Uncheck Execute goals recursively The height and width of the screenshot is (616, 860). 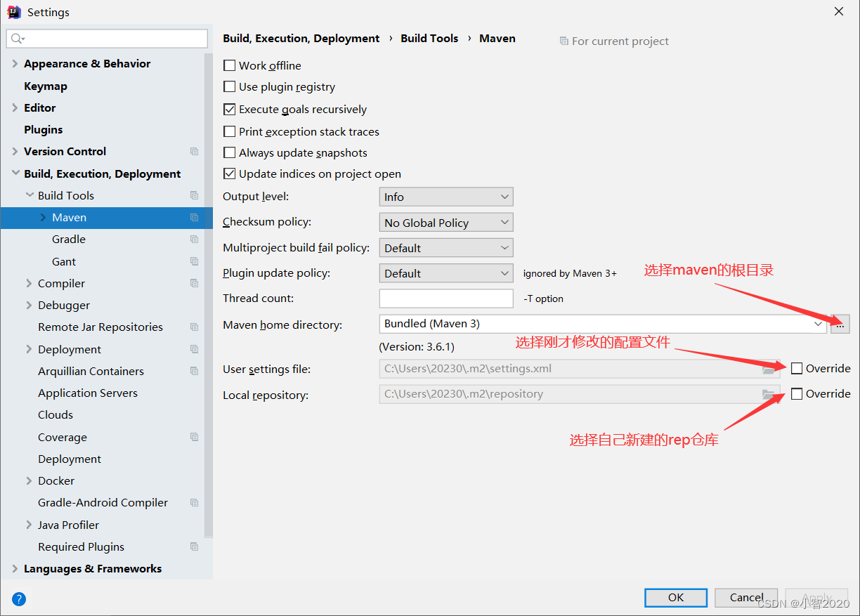click(229, 110)
